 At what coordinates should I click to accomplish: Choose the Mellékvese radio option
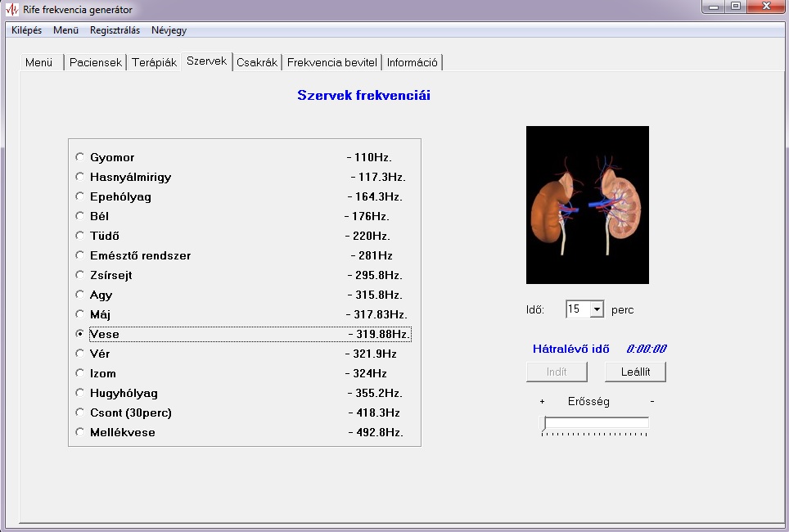[x=79, y=432]
